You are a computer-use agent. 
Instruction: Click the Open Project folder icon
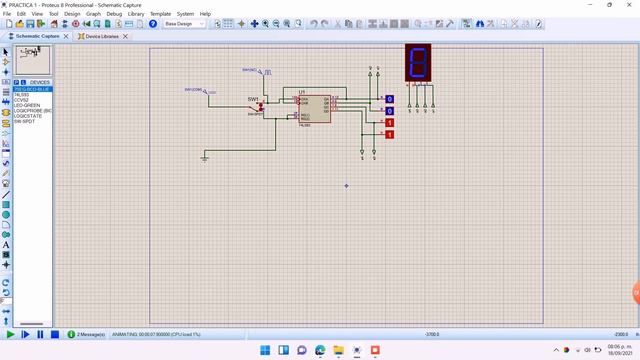19,24
